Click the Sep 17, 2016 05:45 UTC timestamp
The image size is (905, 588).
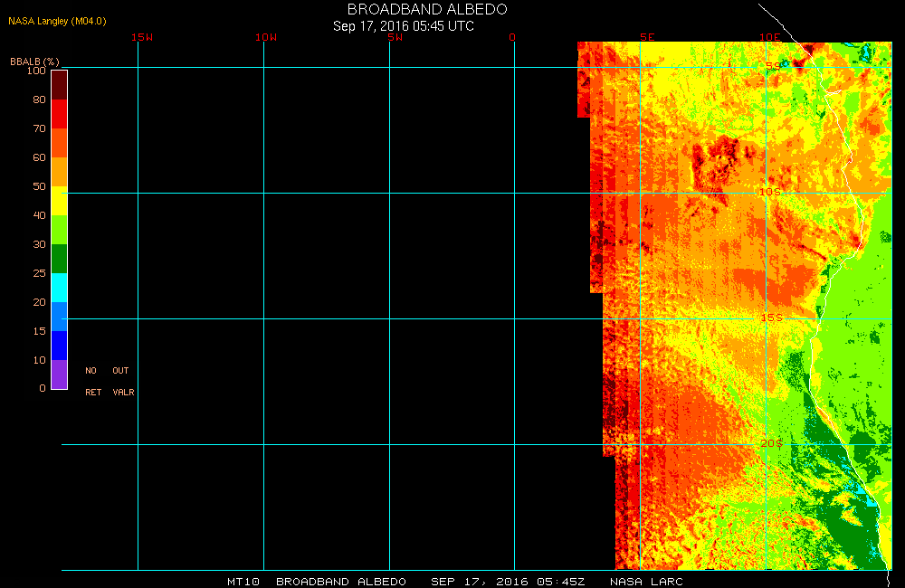point(404,26)
